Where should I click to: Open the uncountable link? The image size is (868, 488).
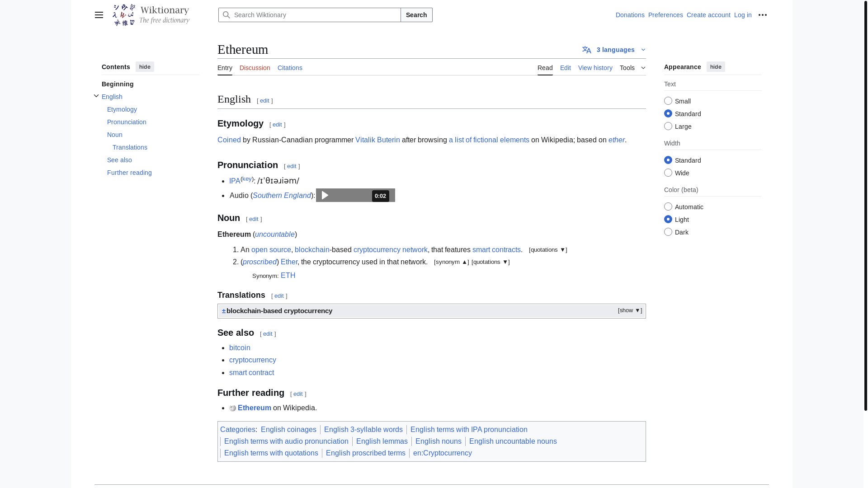[275, 235]
